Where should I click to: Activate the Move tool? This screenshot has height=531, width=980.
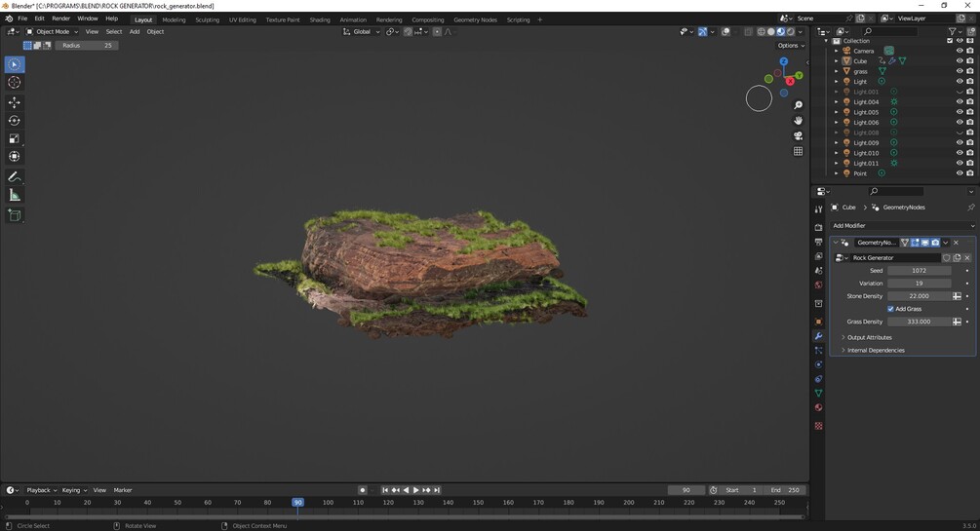click(15, 102)
